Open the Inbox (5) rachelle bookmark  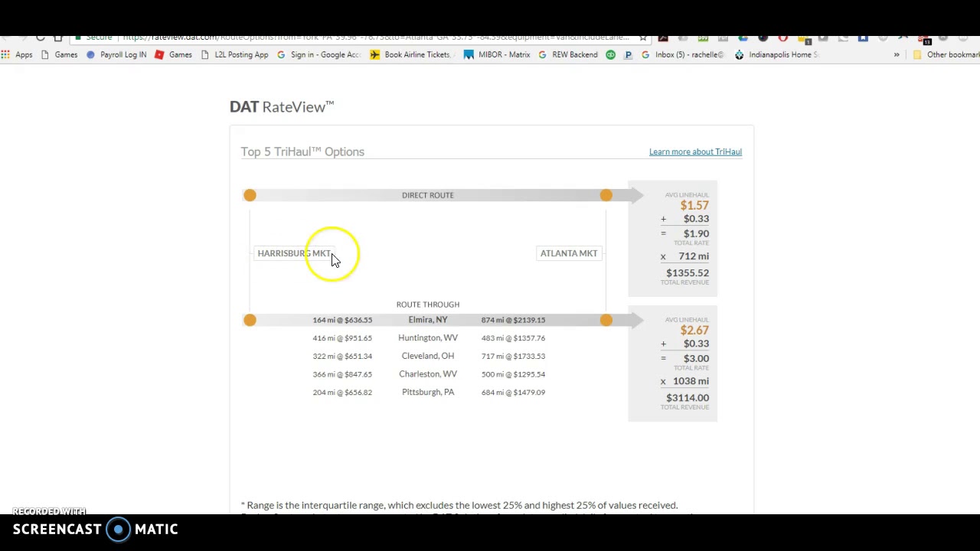pyautogui.click(x=681, y=54)
